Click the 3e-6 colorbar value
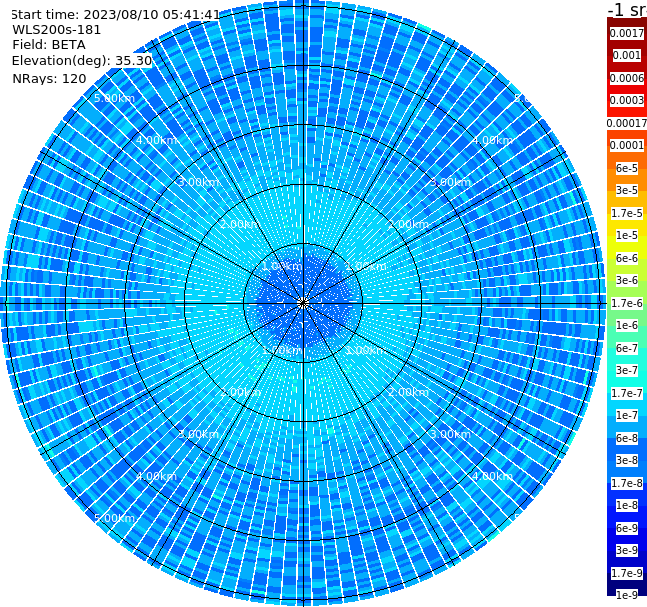The width and height of the screenshot is (647, 607). point(627,280)
